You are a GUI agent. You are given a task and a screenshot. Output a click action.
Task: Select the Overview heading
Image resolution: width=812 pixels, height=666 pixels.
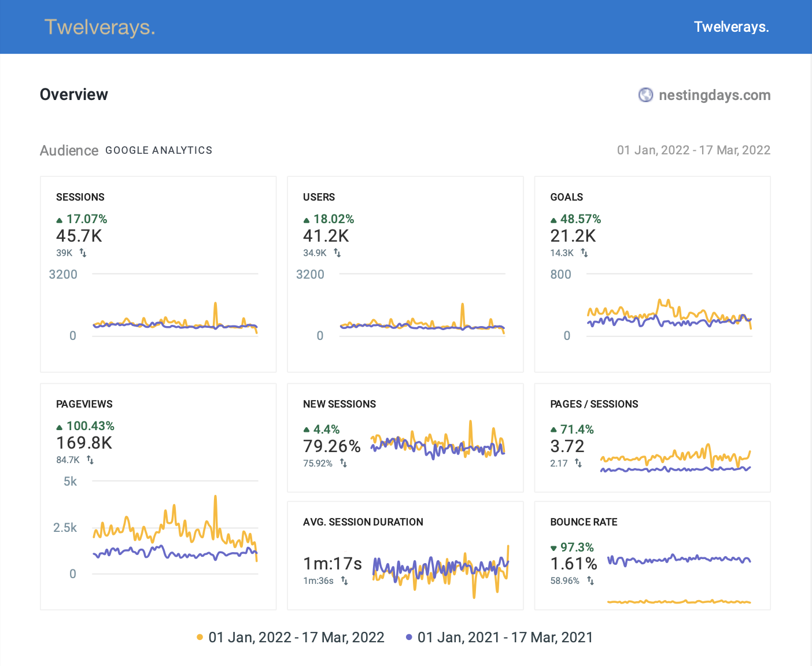pyautogui.click(x=74, y=94)
